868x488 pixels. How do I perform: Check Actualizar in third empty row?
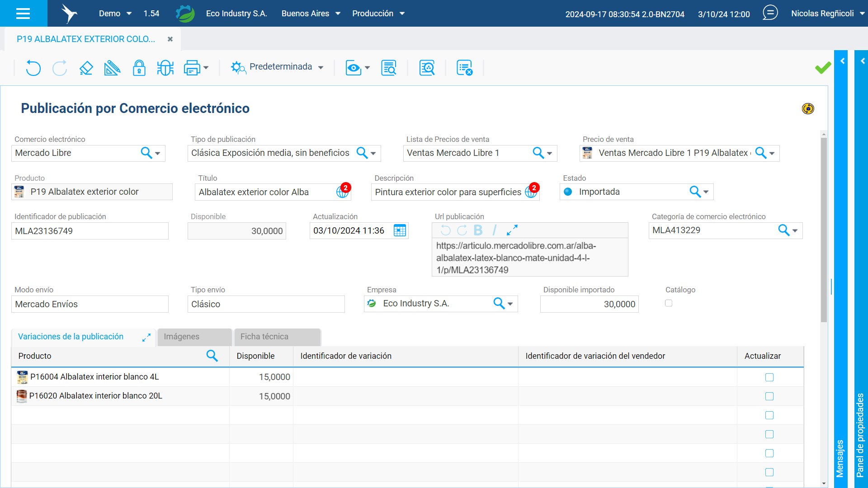769,415
